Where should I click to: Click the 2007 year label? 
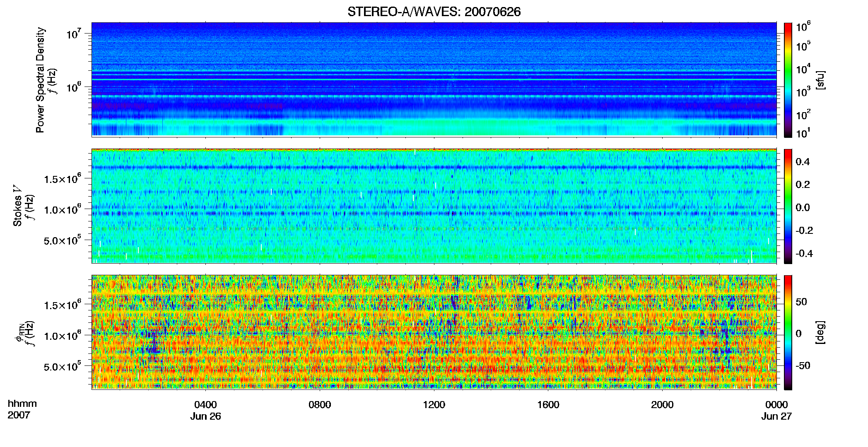tap(19, 415)
